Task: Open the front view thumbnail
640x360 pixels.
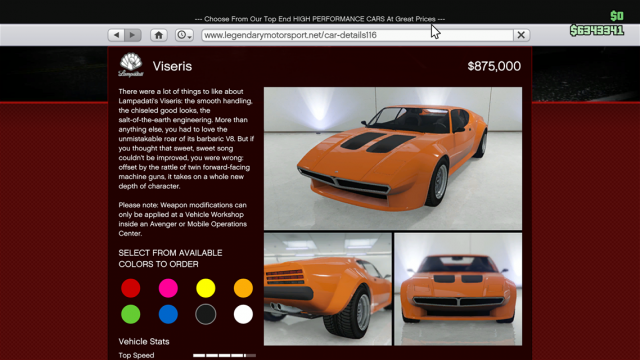Action: pyautogui.click(x=458, y=289)
